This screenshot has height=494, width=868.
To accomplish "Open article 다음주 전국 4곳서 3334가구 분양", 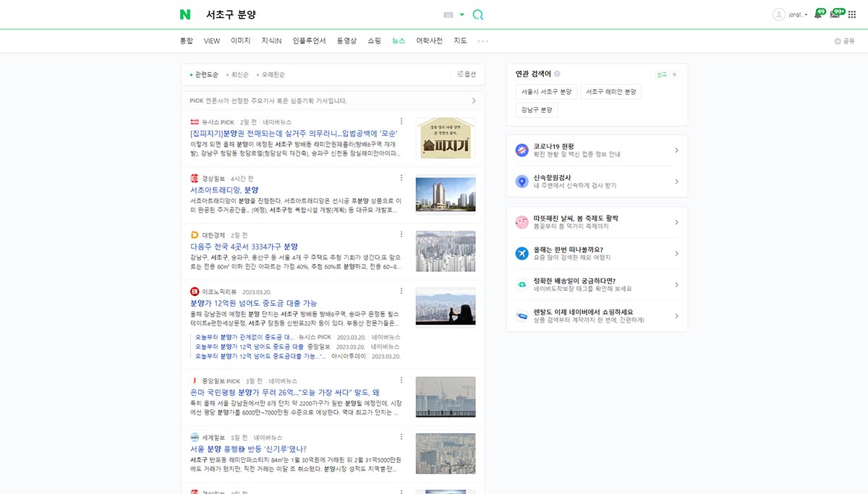I will tap(244, 247).
